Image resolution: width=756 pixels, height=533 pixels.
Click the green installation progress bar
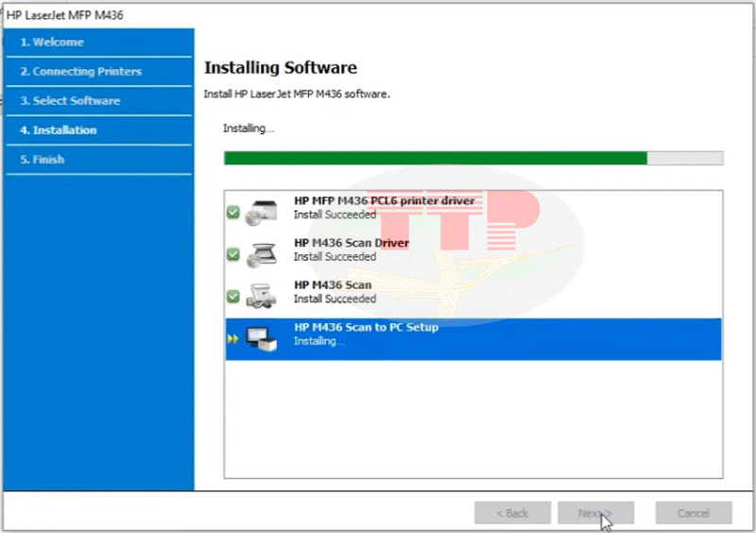(x=473, y=158)
